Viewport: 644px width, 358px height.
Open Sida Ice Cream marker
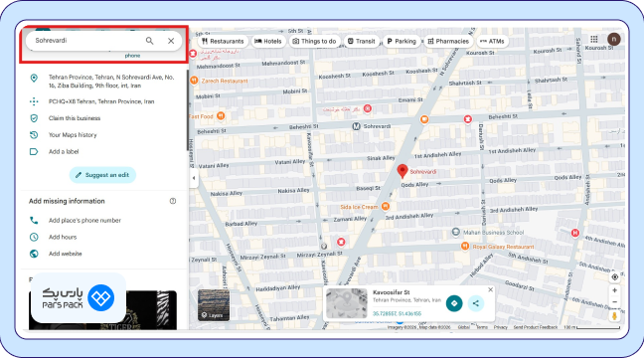pos(386,206)
